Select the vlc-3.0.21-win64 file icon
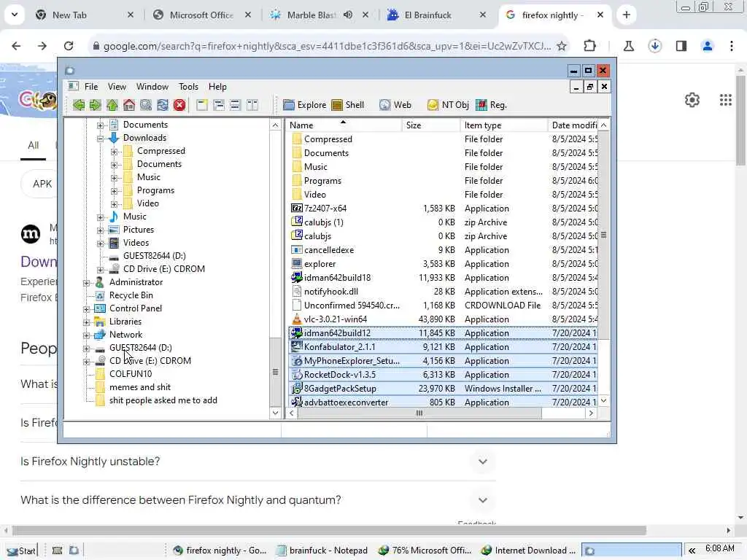This screenshot has height=560, width=747. [296, 319]
